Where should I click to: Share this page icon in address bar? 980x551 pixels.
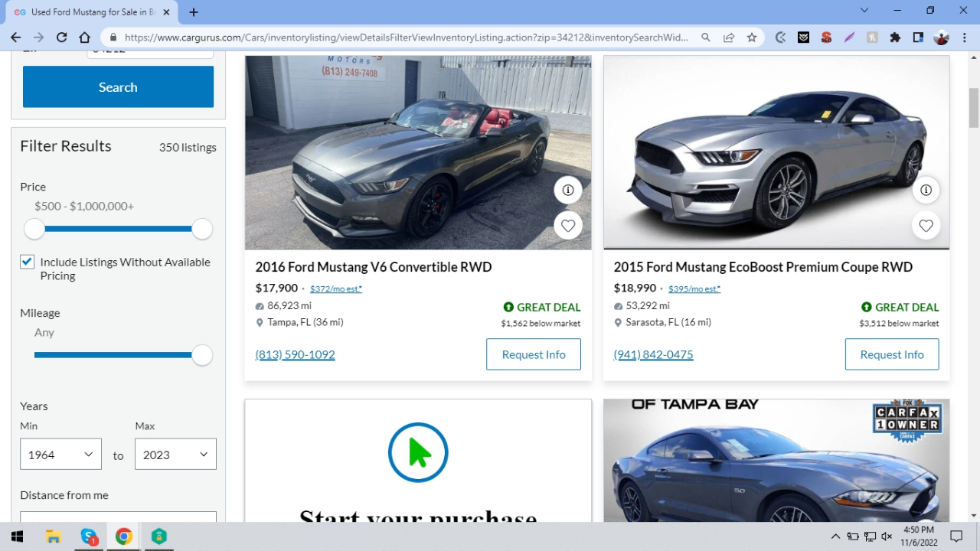pyautogui.click(x=729, y=37)
